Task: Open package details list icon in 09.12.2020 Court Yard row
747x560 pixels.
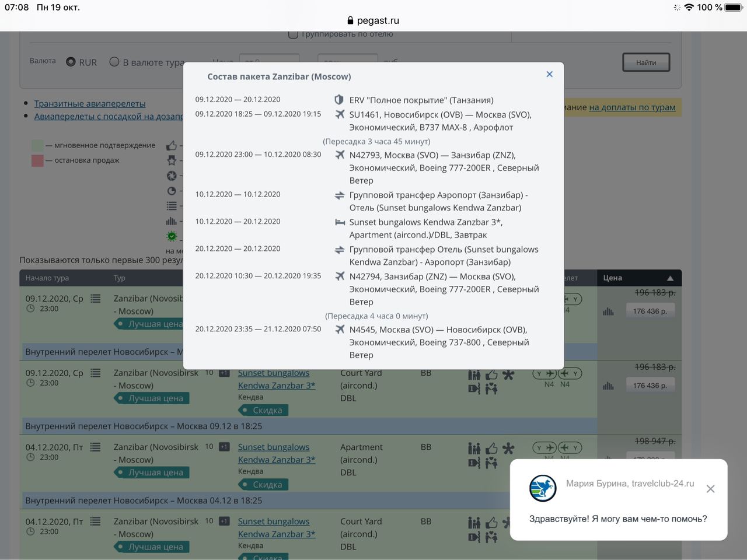Action: click(96, 372)
